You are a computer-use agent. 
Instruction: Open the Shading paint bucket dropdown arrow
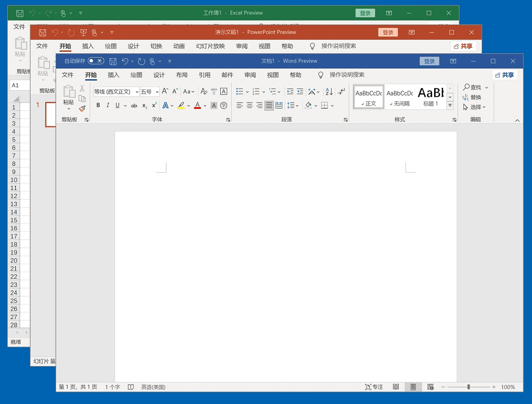pos(316,106)
